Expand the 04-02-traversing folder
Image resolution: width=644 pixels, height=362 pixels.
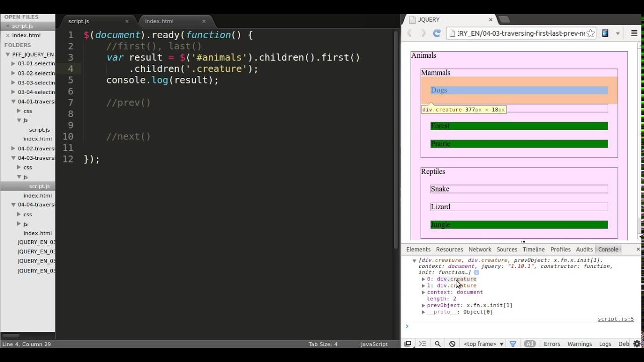point(14,148)
